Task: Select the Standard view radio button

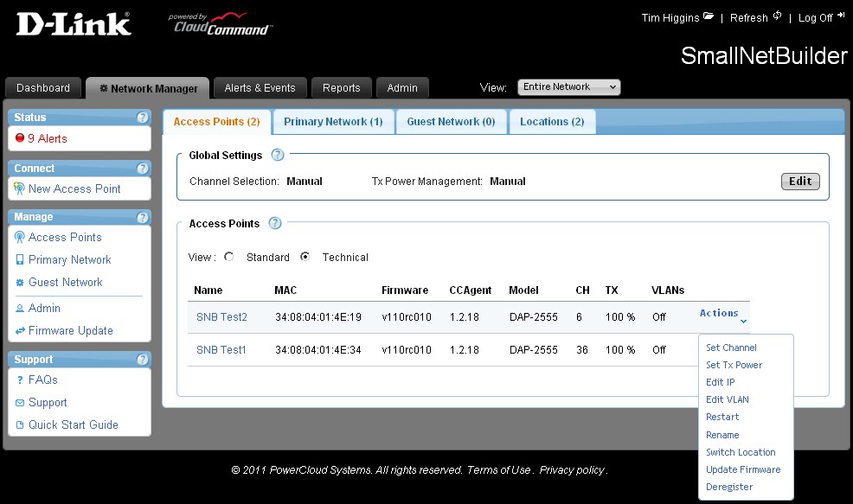Action: click(228, 257)
